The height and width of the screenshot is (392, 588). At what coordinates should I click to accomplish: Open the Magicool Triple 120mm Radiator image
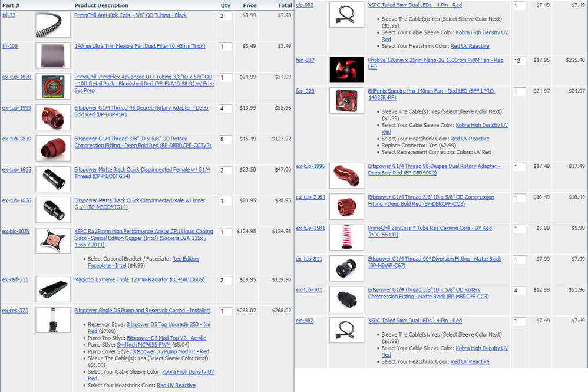pyautogui.click(x=53, y=289)
